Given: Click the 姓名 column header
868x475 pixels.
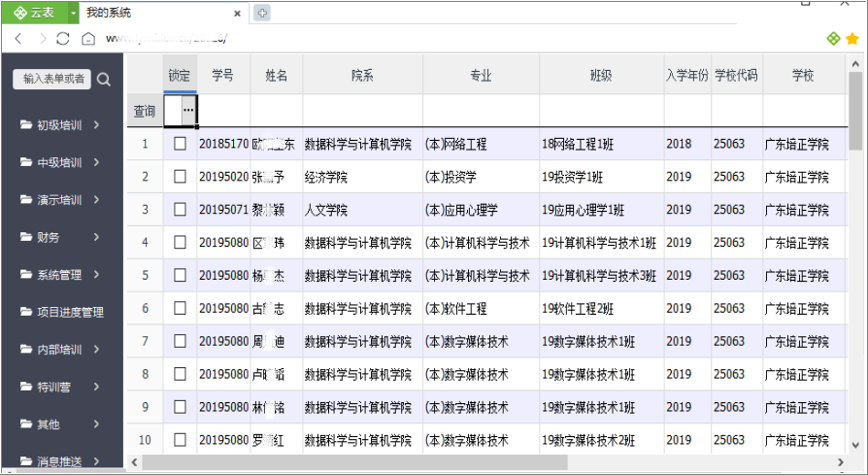Looking at the screenshot, I should (x=277, y=75).
